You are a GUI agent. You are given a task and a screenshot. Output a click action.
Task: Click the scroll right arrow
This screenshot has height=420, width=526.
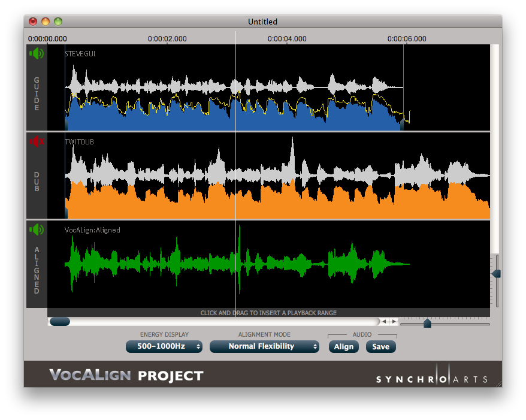tap(394, 322)
